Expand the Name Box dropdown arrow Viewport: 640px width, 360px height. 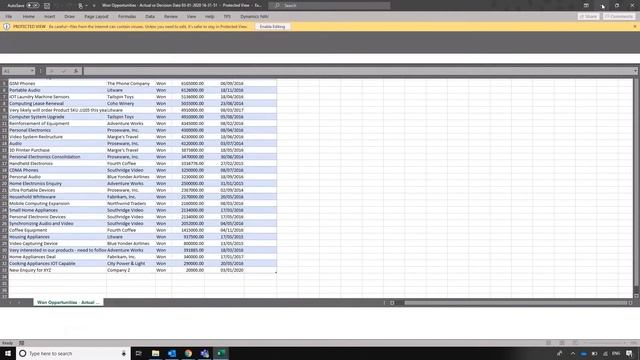[32, 71]
